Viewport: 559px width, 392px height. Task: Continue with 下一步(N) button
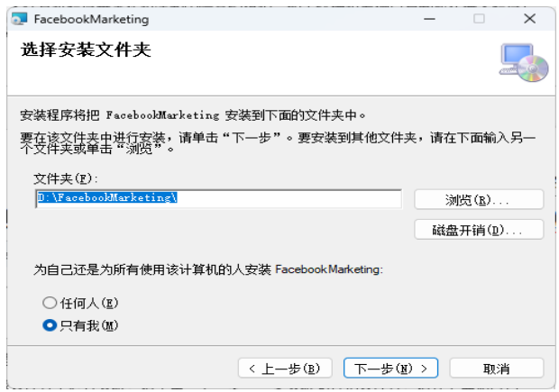point(390,369)
